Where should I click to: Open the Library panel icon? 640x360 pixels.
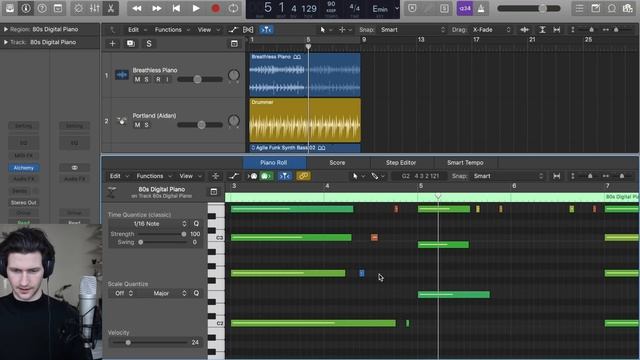coord(10,8)
